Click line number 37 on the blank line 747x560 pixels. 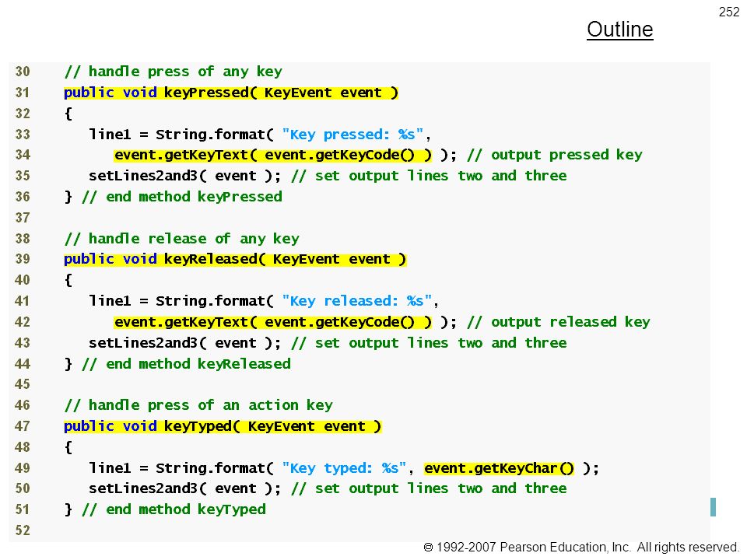point(23,218)
